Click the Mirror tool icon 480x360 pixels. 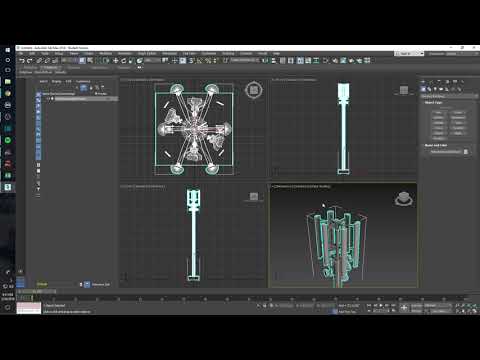265,61
